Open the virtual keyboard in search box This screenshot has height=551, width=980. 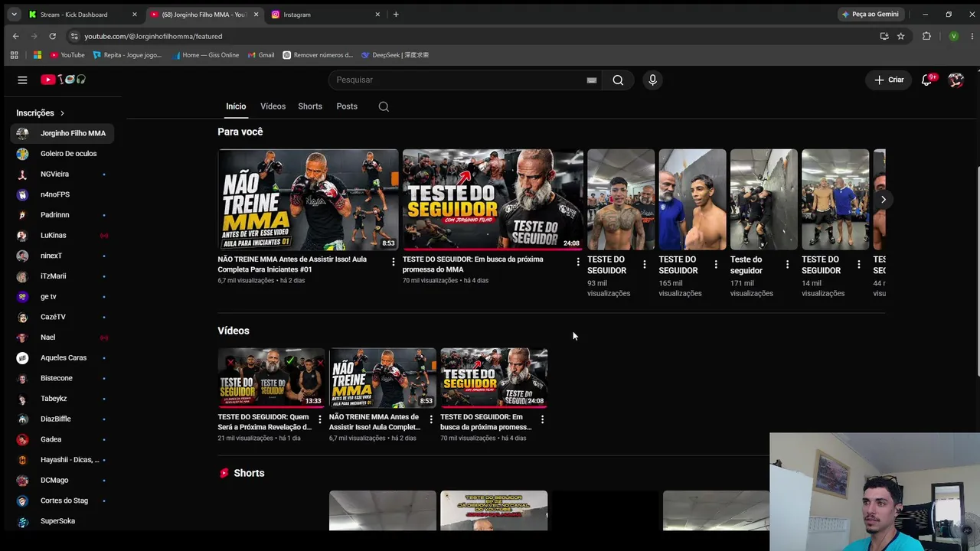[x=592, y=80]
